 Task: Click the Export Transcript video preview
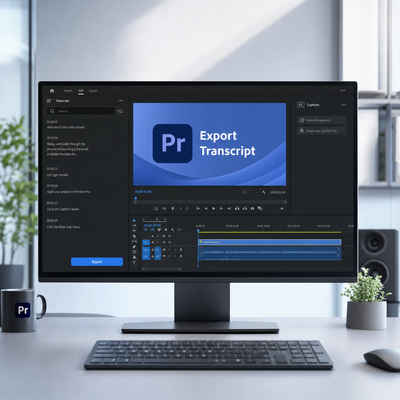pos(210,144)
